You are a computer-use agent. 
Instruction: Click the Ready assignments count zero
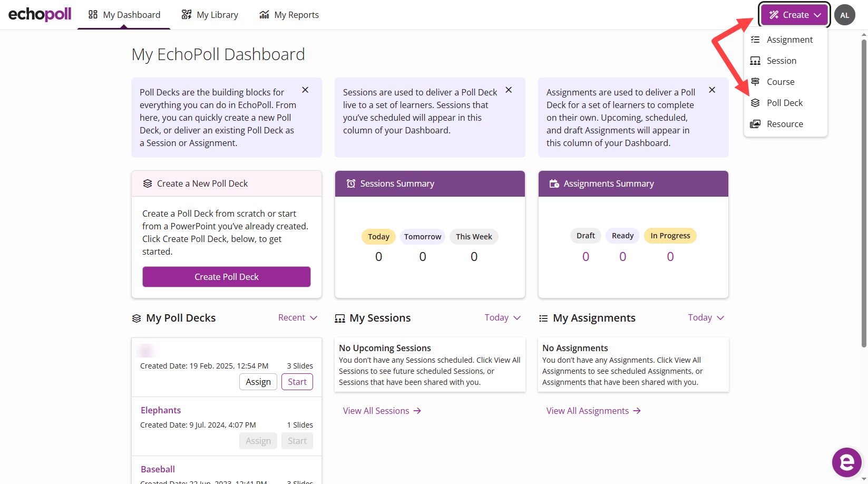pyautogui.click(x=622, y=257)
